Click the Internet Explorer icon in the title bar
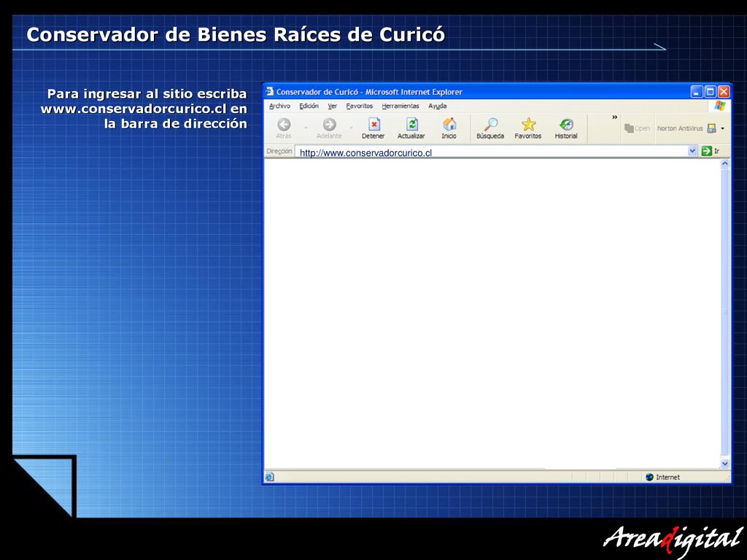 pos(270,91)
